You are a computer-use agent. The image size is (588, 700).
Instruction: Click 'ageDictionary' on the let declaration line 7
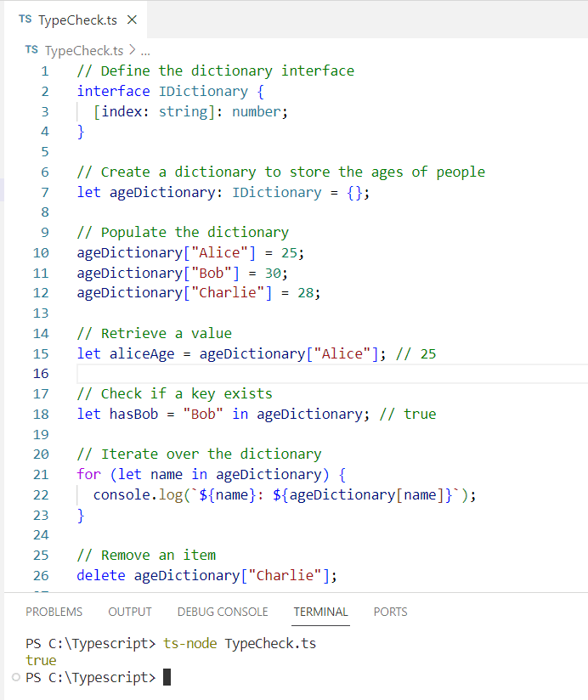(x=162, y=192)
